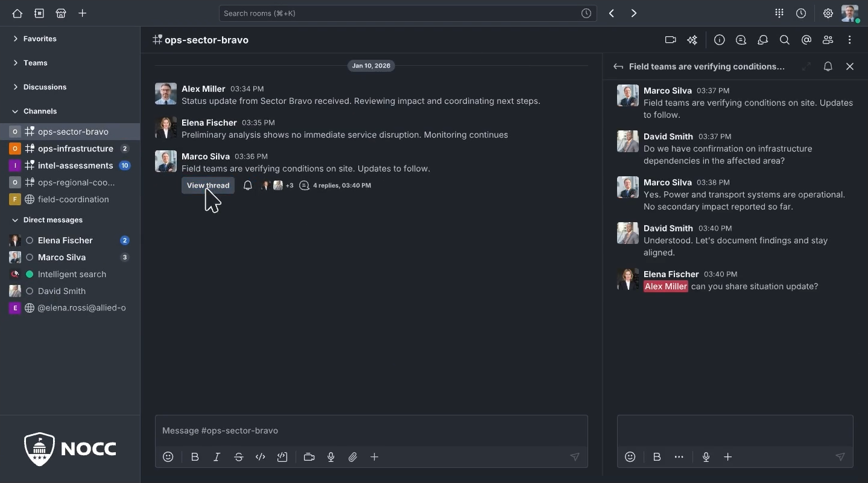The height and width of the screenshot is (483, 868).
Task: Open the ops-infrastructure channel
Action: [x=70, y=149]
